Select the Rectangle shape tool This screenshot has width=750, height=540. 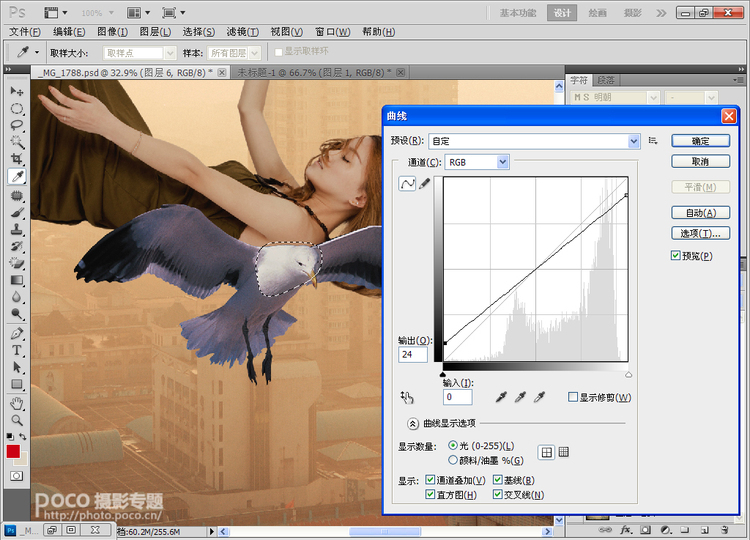17,384
